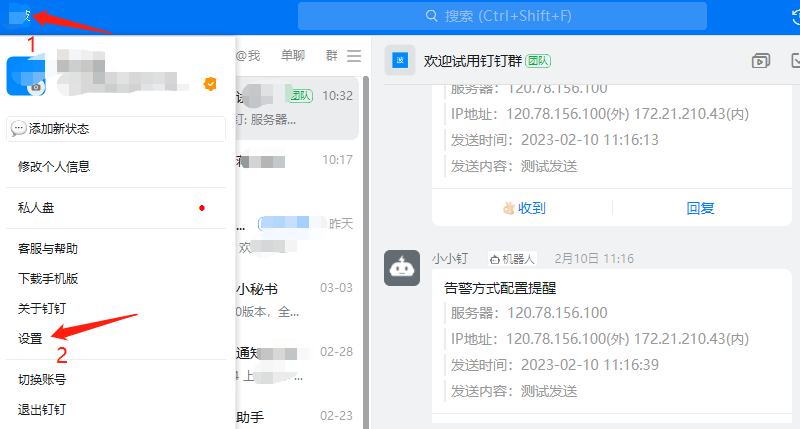Click 回复 link on the alert card
Image resolution: width=800 pixels, height=429 pixels.
click(700, 208)
